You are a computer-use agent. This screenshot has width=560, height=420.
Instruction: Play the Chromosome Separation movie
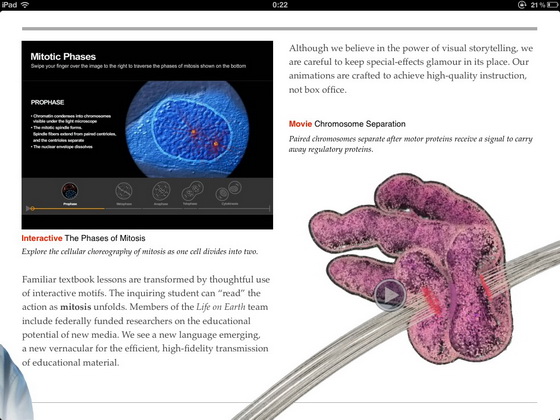(x=390, y=295)
